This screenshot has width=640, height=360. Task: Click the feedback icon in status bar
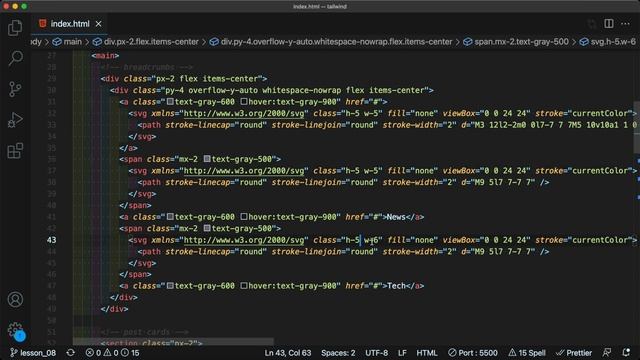[607, 353]
